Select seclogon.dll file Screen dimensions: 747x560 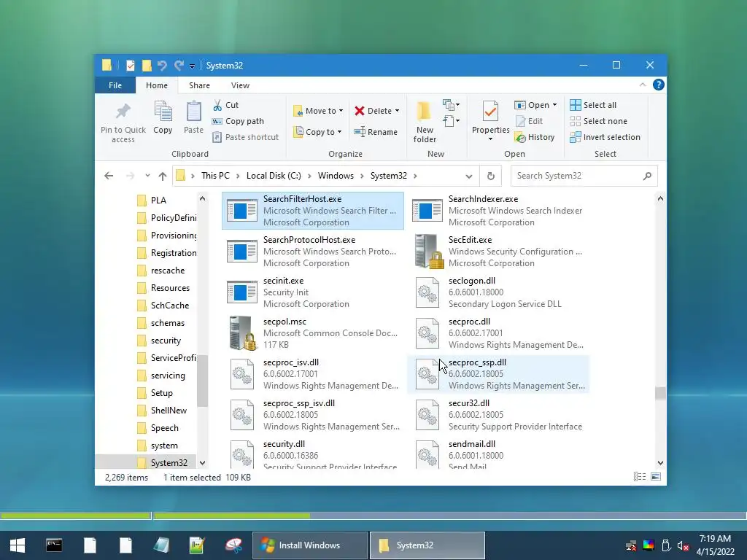click(499, 292)
